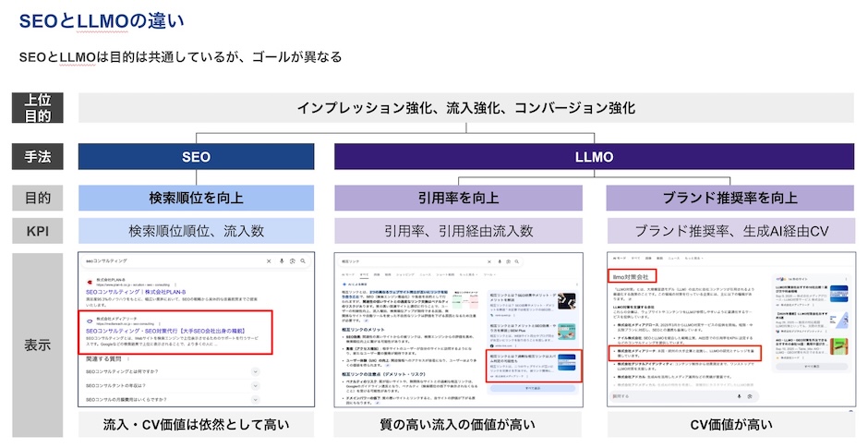
Task: Click the AI mode follow-up question field
Action: tap(684, 396)
